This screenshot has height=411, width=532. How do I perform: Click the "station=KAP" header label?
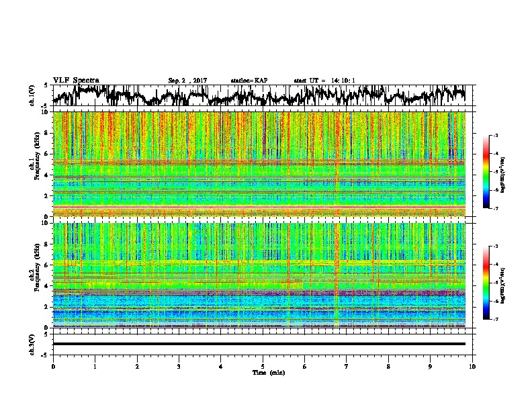click(249, 81)
